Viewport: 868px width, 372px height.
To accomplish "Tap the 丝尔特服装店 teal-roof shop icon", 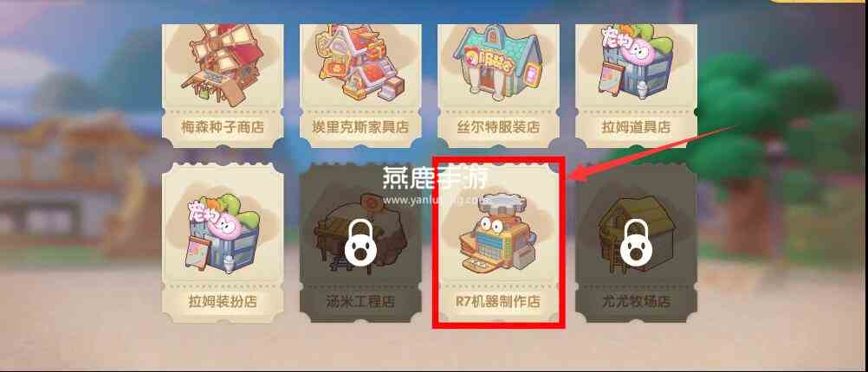I will pos(498,62).
